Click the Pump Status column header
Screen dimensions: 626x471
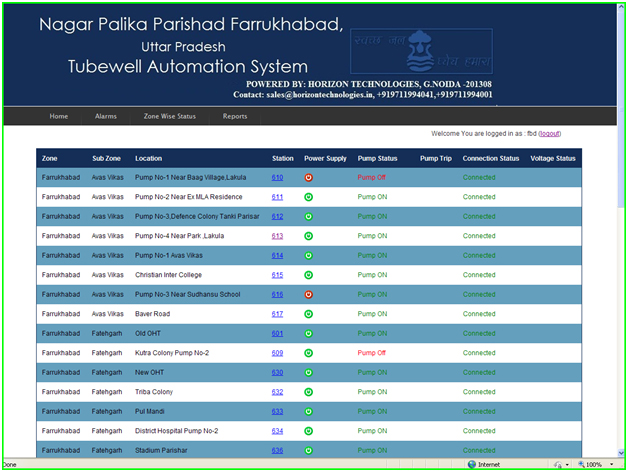pyautogui.click(x=377, y=158)
